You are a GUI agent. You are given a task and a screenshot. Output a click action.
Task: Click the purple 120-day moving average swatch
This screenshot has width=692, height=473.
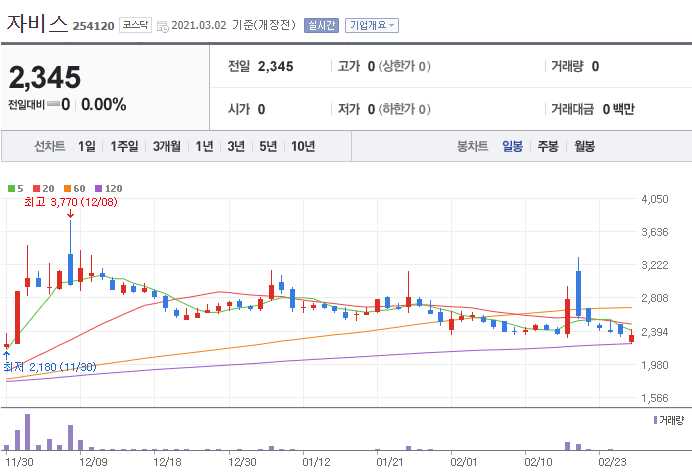pyautogui.click(x=99, y=188)
